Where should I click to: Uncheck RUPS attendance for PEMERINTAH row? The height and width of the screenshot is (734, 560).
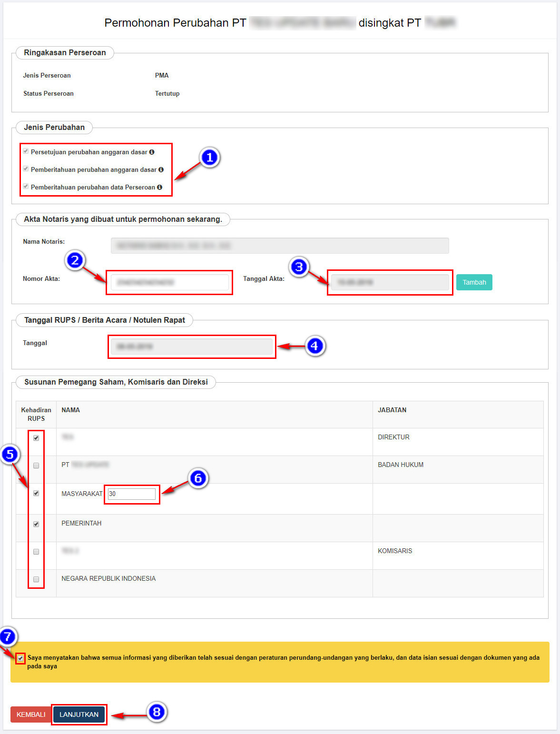pyautogui.click(x=36, y=524)
